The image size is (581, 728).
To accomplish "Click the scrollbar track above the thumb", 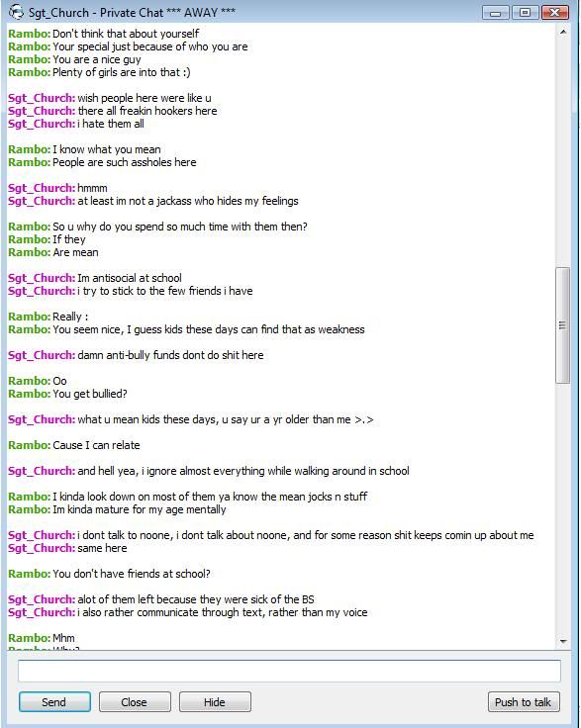I will click(x=563, y=153).
